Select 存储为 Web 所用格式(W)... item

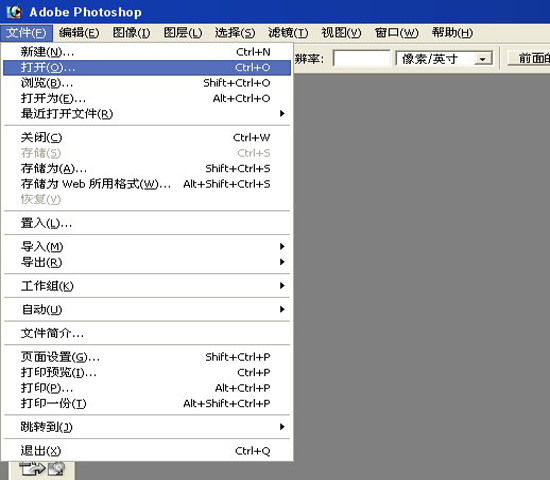(147, 184)
